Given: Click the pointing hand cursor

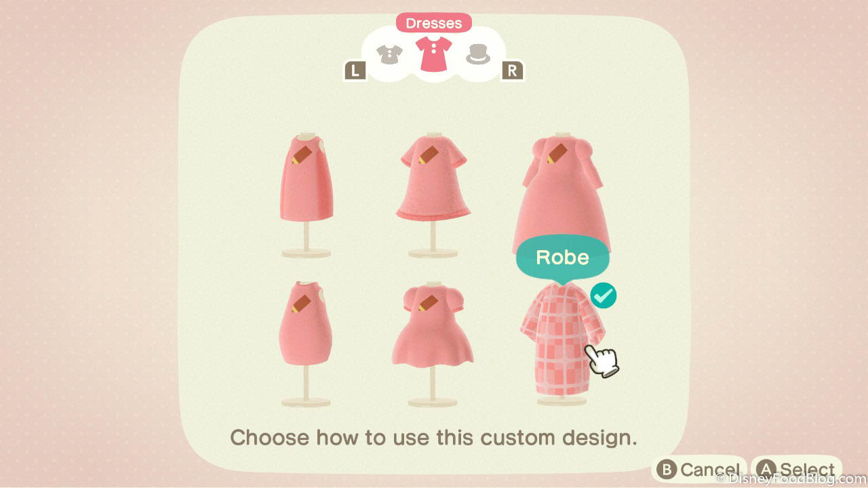Looking at the screenshot, I should pyautogui.click(x=602, y=359).
